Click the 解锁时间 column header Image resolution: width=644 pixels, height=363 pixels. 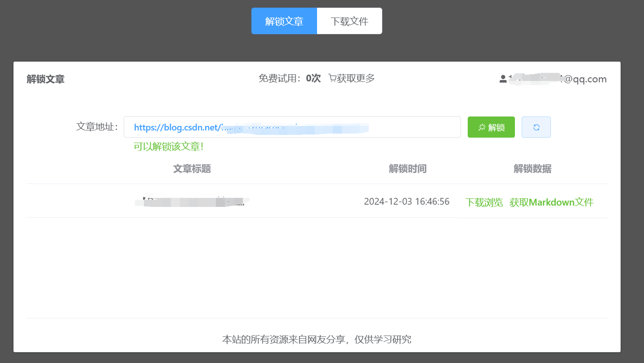click(x=407, y=169)
